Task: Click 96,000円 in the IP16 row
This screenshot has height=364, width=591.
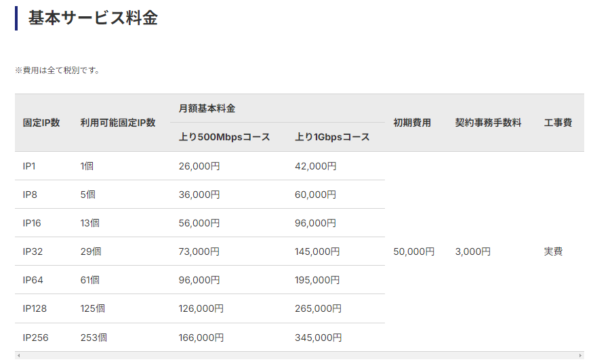Action: coord(315,223)
